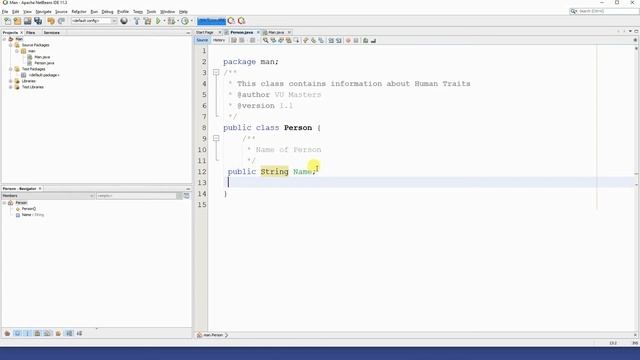Click the second profiler icon beside memory bar
Screen dimensions: 640x360
[242, 21]
